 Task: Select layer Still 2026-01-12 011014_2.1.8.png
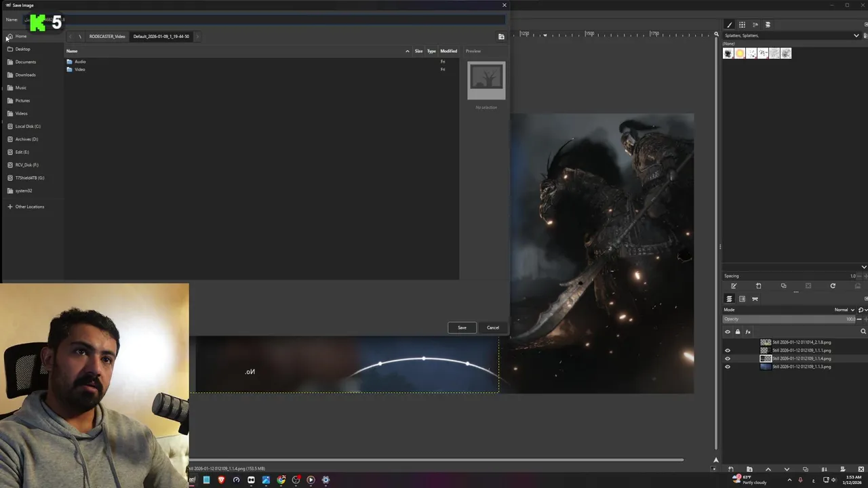pos(802,342)
